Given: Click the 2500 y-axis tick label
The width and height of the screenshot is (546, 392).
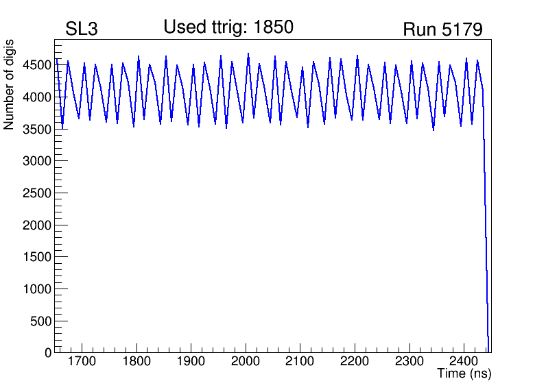Looking at the screenshot, I should pyautogui.click(x=36, y=193).
